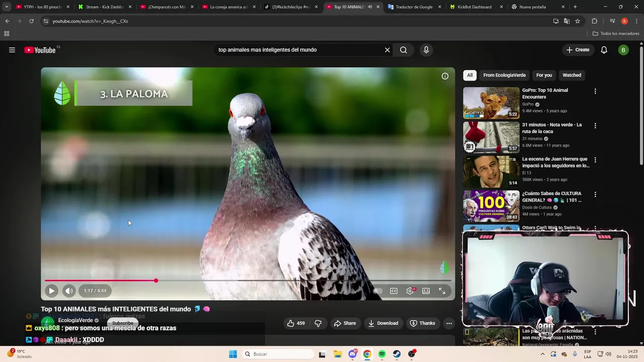Open options for GoPro Top 10 video

coord(595,92)
